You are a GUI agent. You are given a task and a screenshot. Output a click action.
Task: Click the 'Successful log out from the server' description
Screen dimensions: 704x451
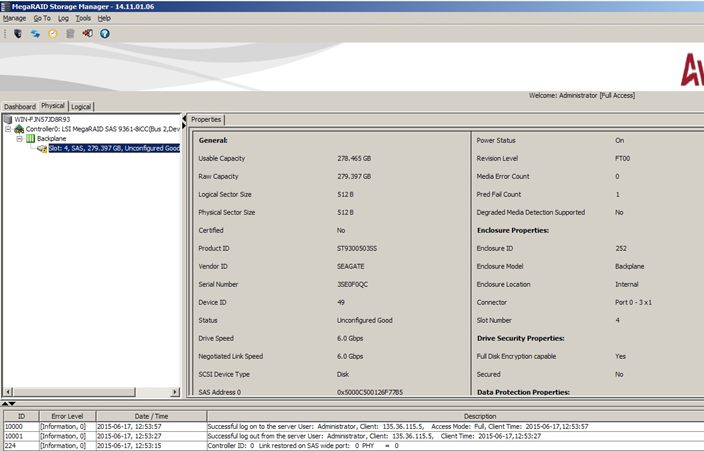[x=374, y=436]
